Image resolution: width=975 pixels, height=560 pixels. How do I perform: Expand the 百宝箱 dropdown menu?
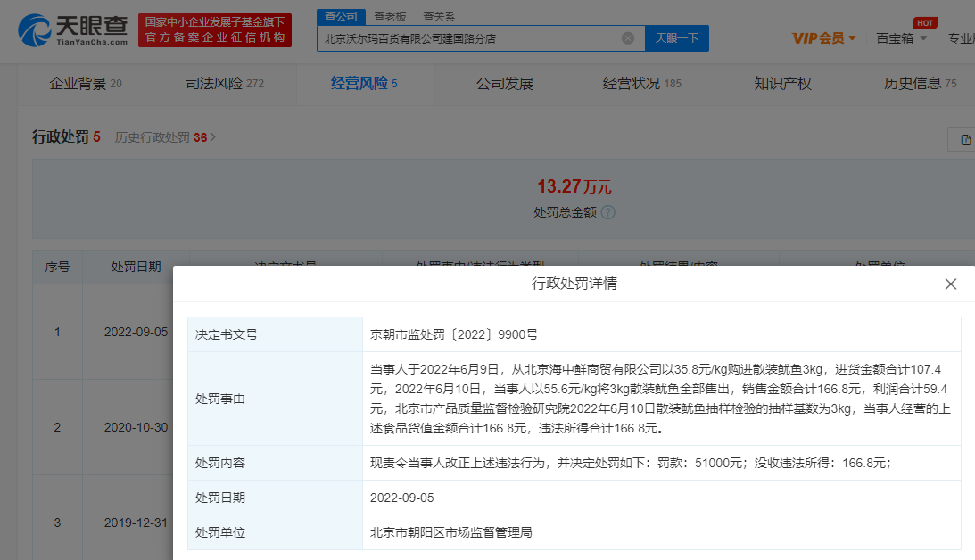tap(901, 38)
